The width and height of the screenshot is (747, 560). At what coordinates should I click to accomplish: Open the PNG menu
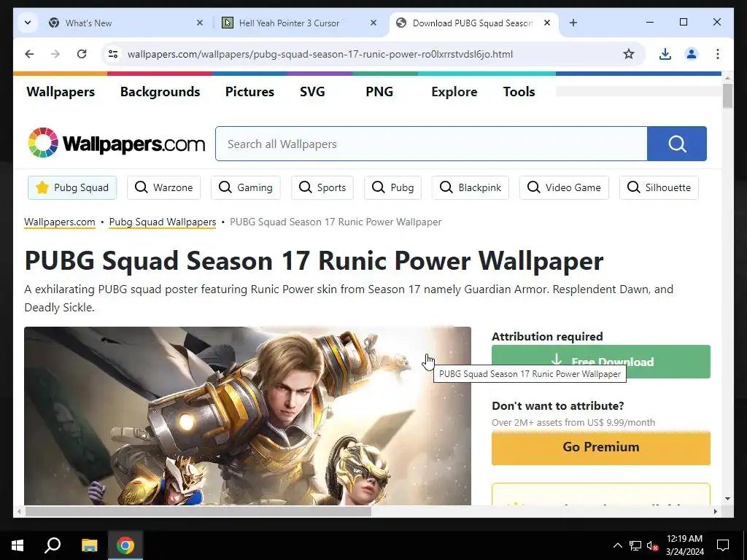379,92
